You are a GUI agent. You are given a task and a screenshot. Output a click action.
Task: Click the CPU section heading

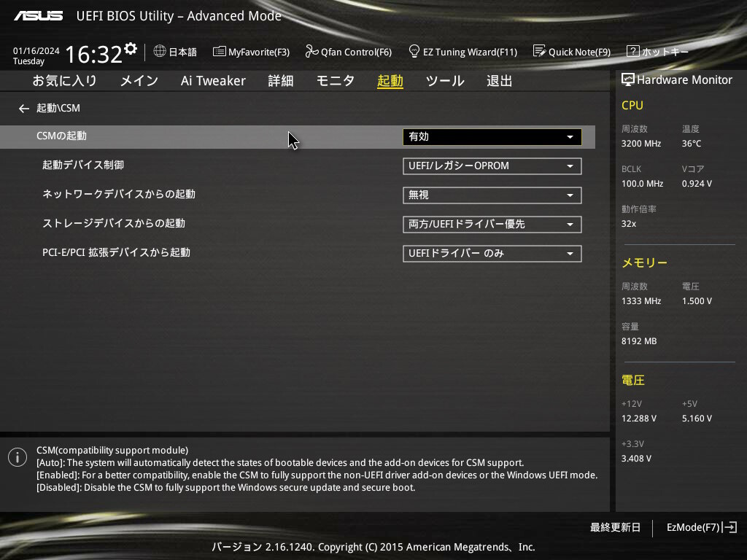click(x=632, y=105)
